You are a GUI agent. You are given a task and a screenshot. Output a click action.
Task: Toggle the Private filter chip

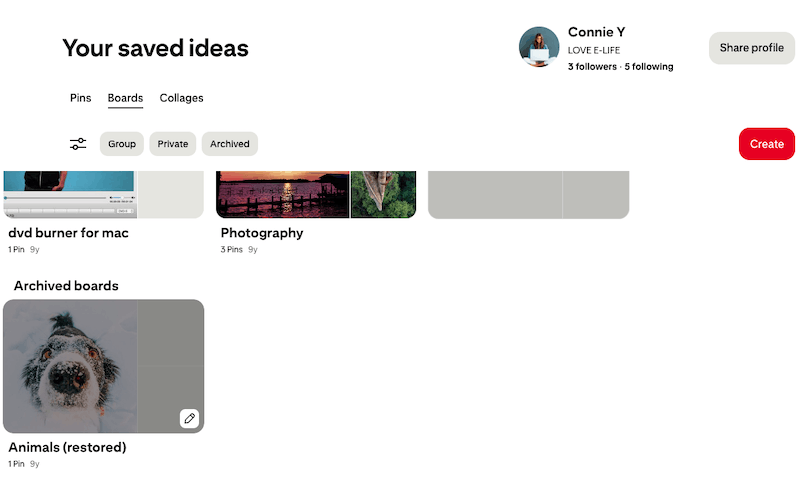(x=172, y=144)
